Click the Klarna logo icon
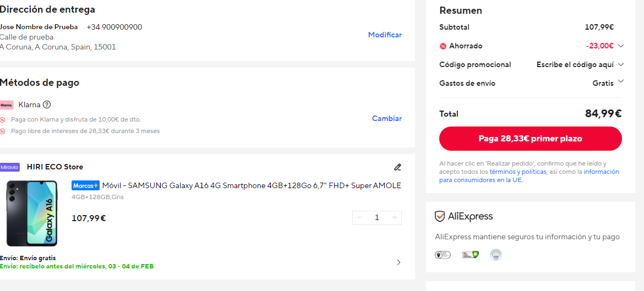The width and height of the screenshot is (644, 291). click(7, 105)
